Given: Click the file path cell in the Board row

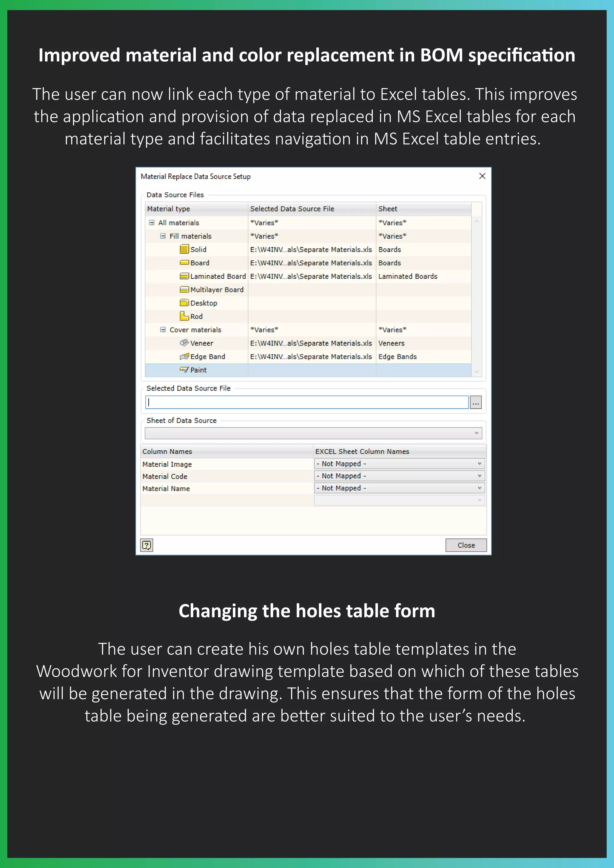Looking at the screenshot, I should (x=312, y=263).
